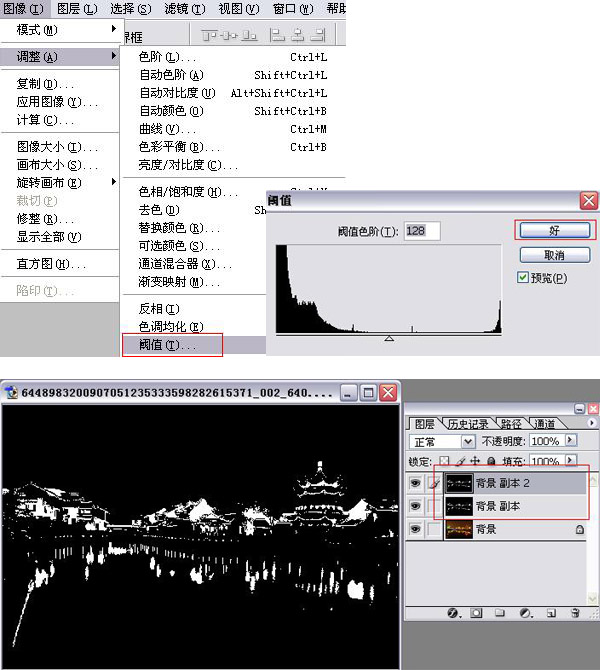Minimize the Layers panel

tap(579, 409)
